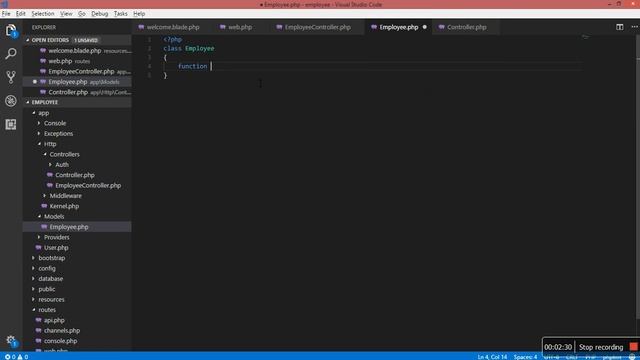Split the editor with toolbar icon
Screen dimensions: 640x360
[x=620, y=27]
